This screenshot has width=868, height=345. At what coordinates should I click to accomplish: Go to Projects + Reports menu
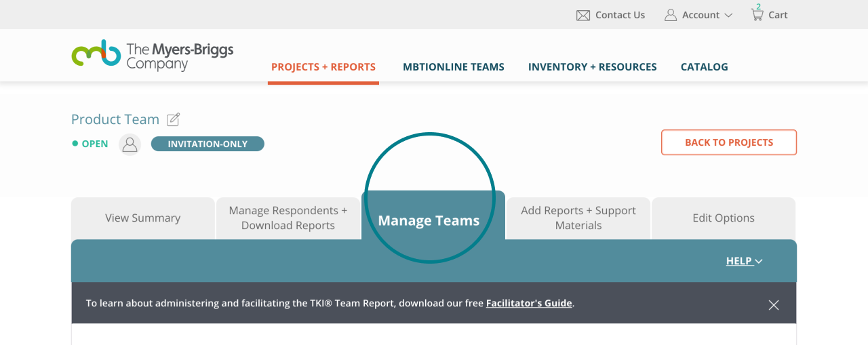click(323, 67)
